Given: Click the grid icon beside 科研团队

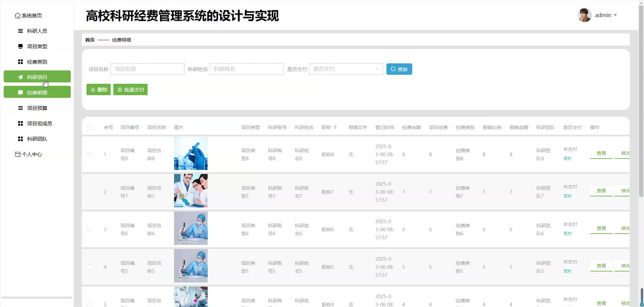Looking at the screenshot, I should point(20,139).
